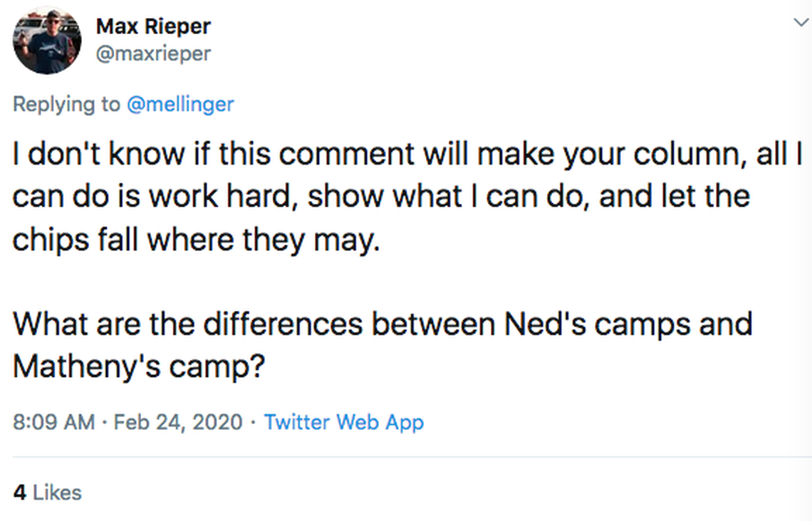Open the @maxrieper handle
The width and height of the screenshot is (812, 521).
tap(153, 53)
